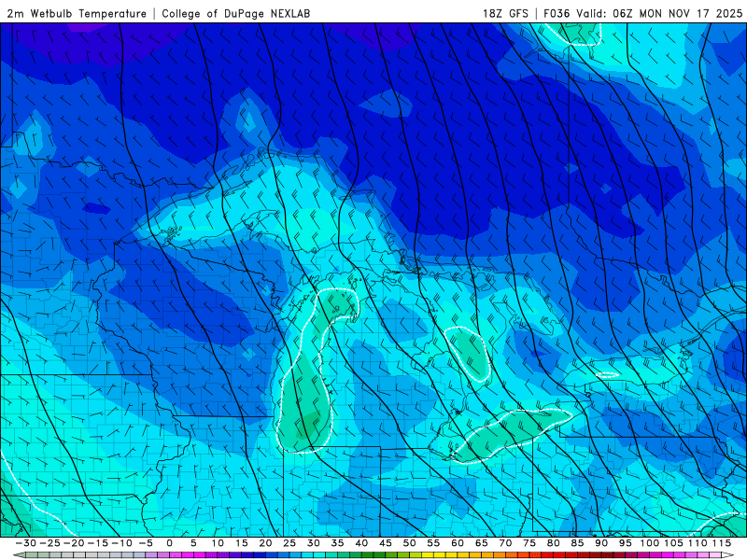Click the legend value "110"
The image size is (747, 560).
[x=697, y=543]
